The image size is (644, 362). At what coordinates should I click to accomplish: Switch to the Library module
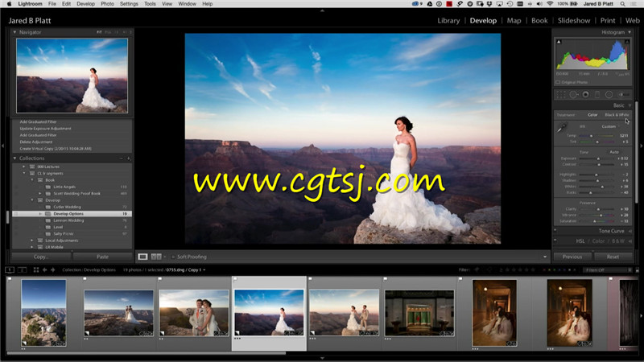(448, 21)
